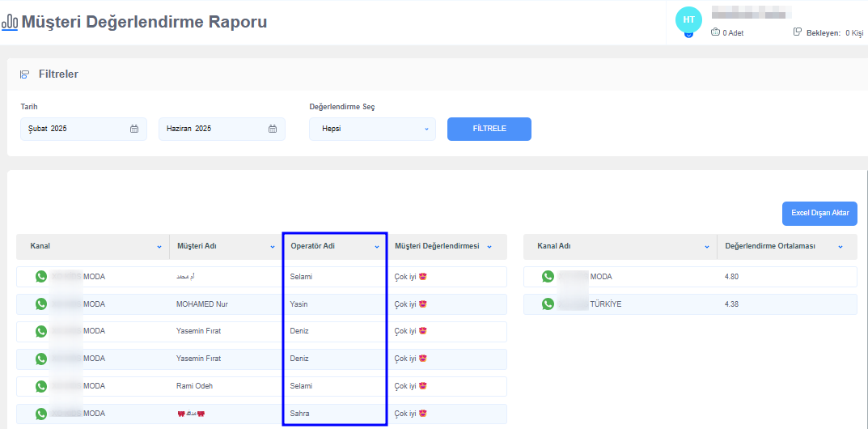Open the Müşteri Adı column header arrow
Viewport: 868px width, 429px height.
[x=273, y=247]
